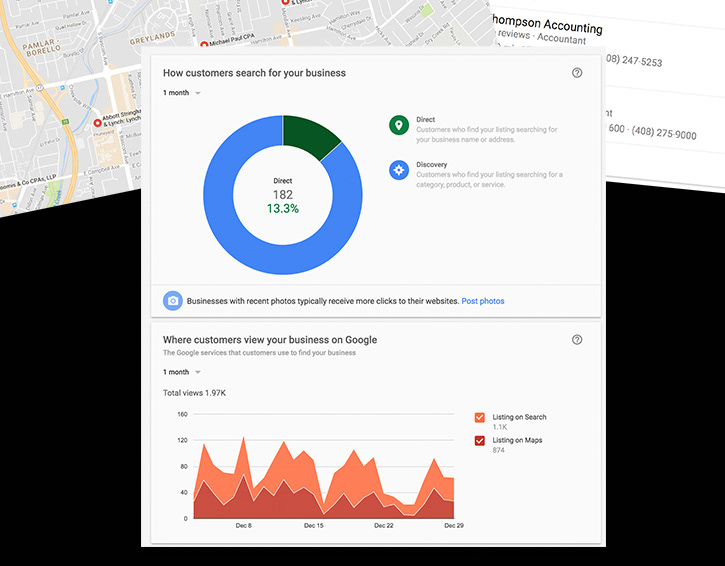Click the Listing on Maps legend label
This screenshot has width=725, height=566.
517,440
